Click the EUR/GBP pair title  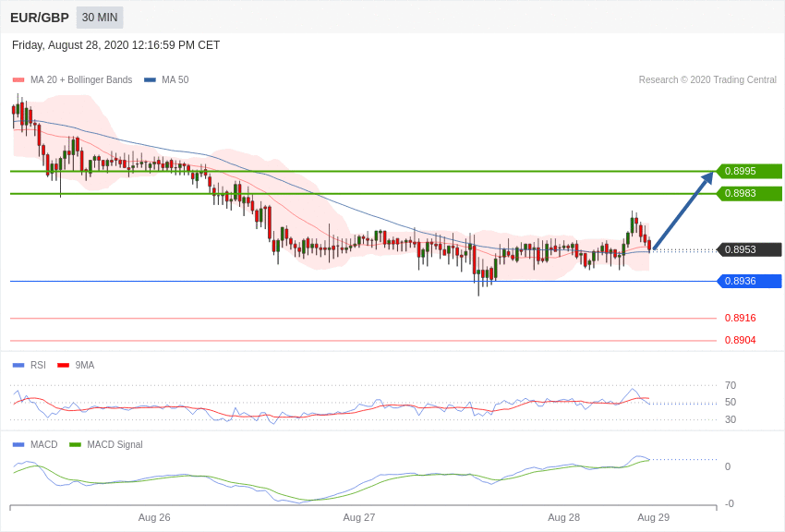tap(40, 18)
